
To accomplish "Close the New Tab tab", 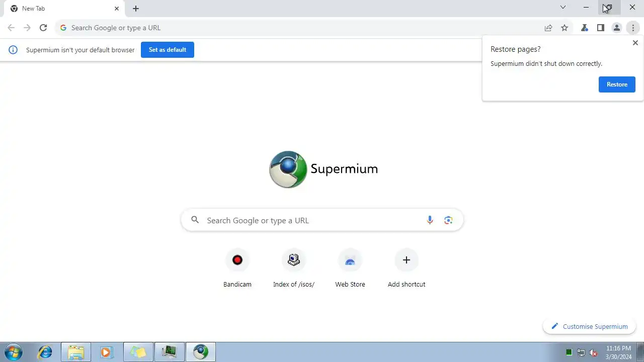I will pos(117,9).
